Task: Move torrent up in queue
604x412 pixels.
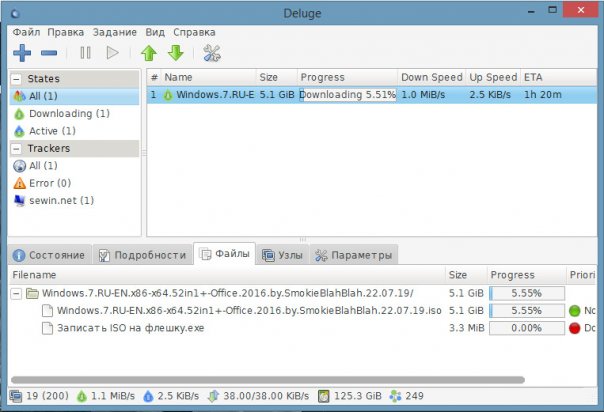Action: point(149,53)
